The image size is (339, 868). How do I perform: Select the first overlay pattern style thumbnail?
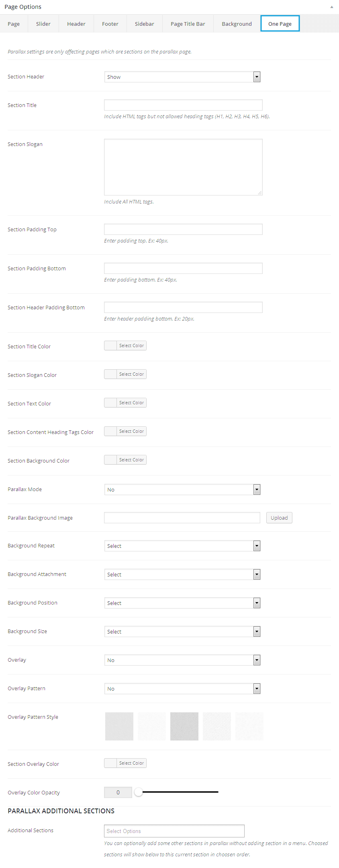tap(119, 726)
